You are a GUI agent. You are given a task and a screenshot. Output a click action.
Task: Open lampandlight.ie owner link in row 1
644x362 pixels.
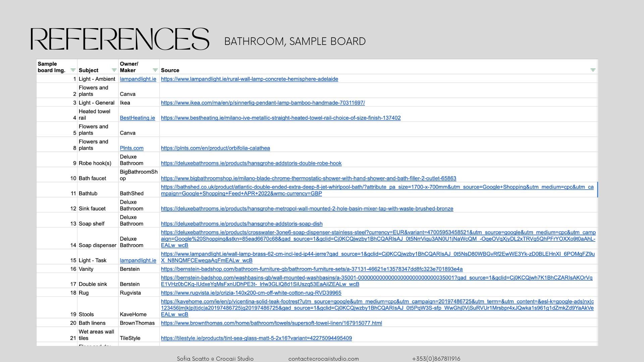[x=138, y=79]
